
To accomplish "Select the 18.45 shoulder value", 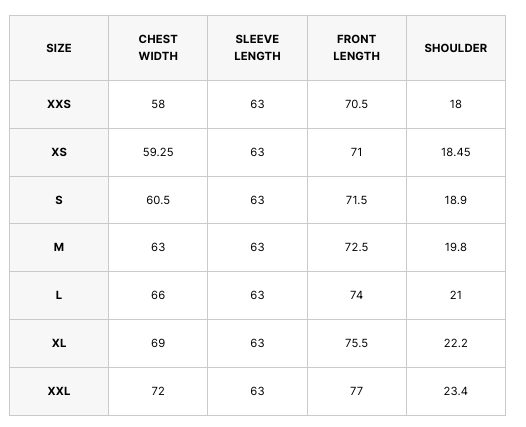I will (456, 152).
